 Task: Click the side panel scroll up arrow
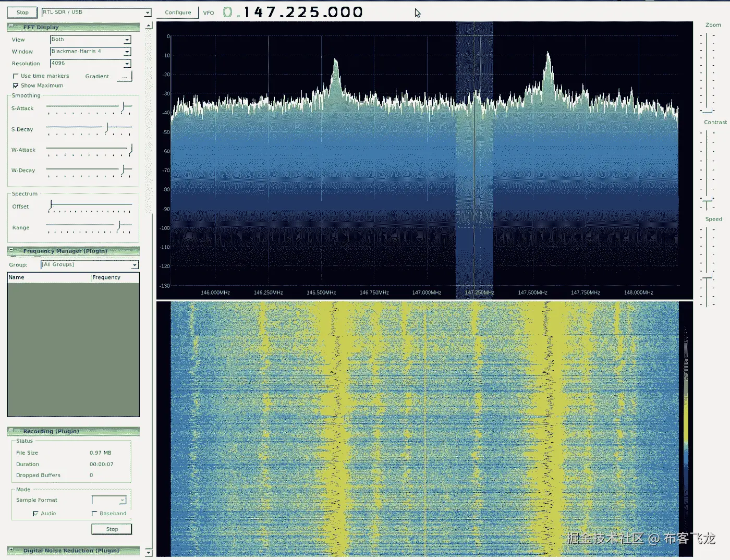[x=149, y=26]
